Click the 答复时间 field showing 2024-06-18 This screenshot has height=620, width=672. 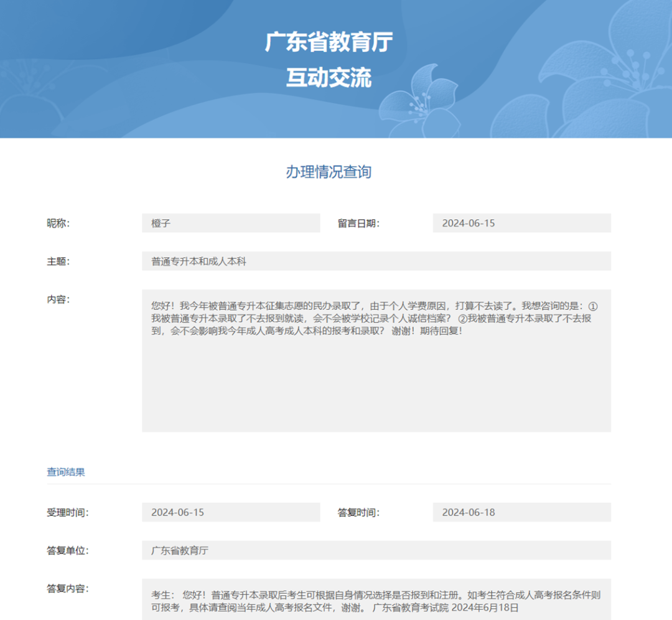pos(521,512)
